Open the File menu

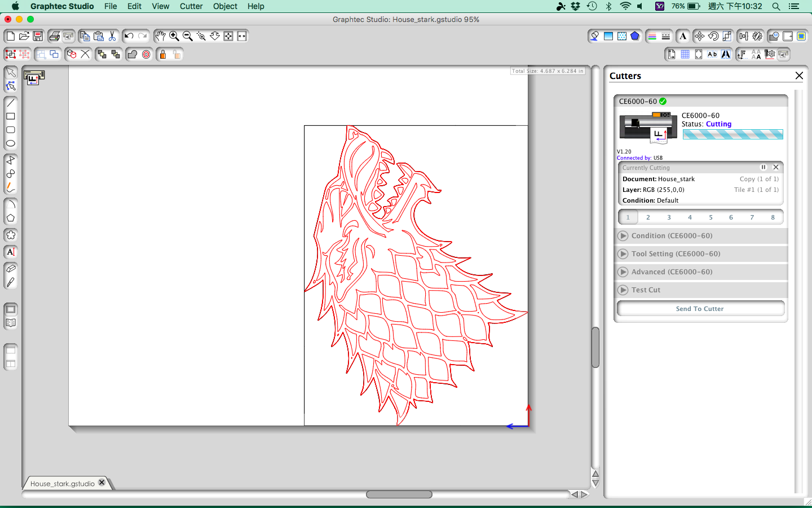[111, 6]
